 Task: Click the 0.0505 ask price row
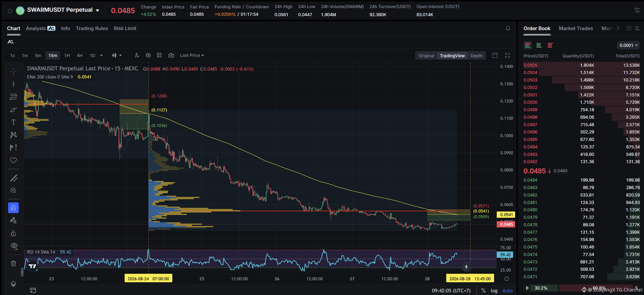point(582,65)
